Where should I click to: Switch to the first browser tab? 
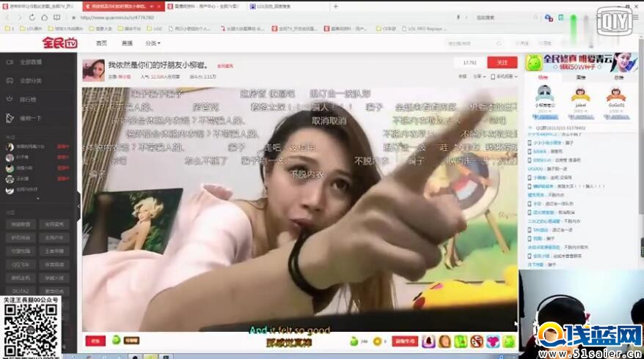40,7
